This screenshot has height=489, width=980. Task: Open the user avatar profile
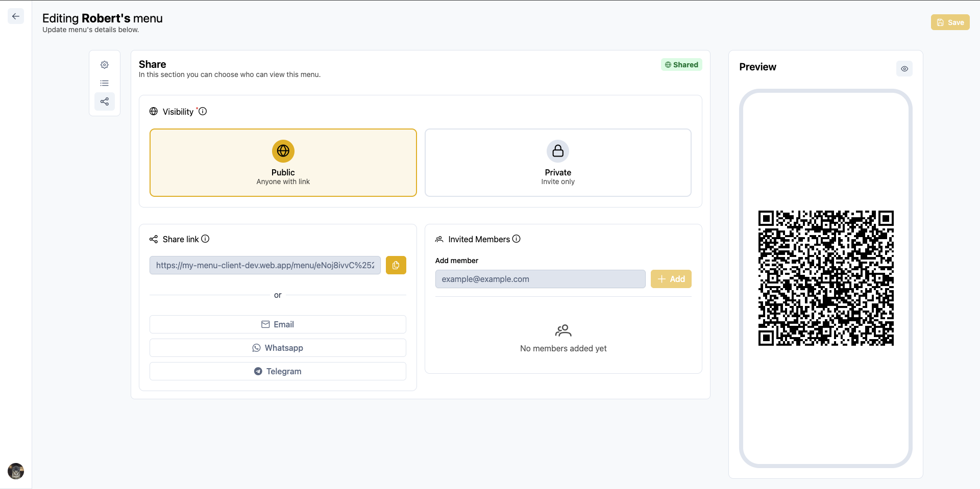point(16,471)
